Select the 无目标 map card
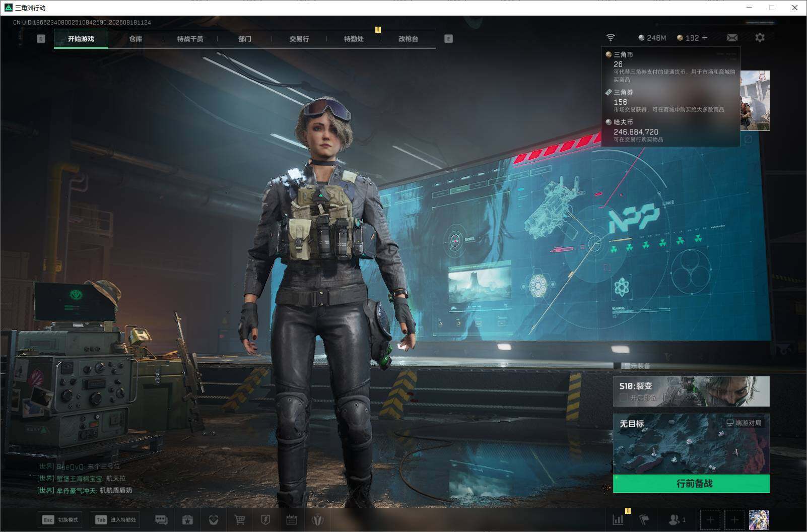The image size is (807, 532). (691, 444)
